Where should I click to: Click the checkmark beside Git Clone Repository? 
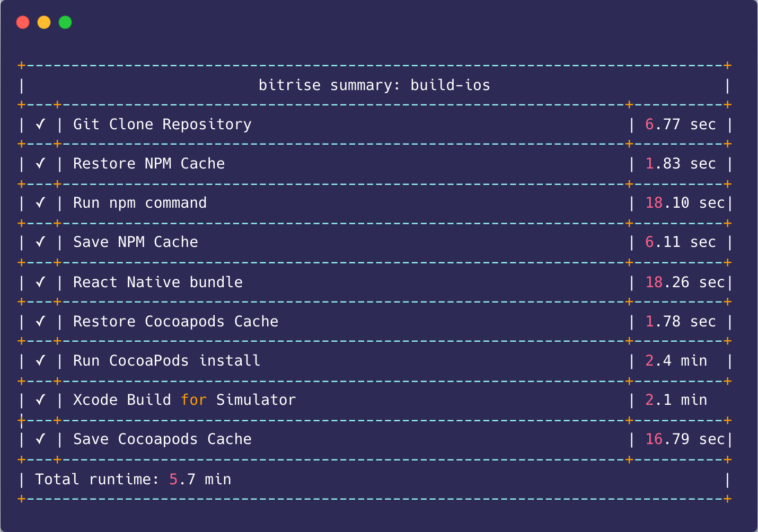(41, 124)
